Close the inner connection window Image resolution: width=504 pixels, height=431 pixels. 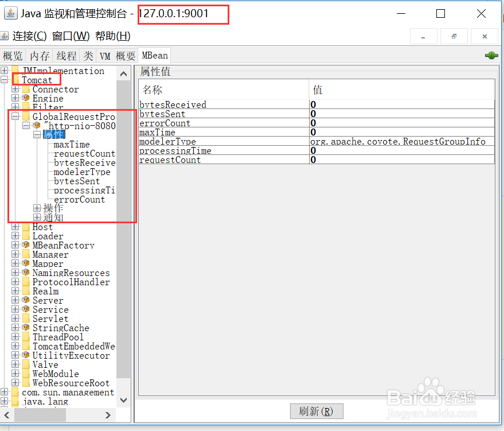[x=485, y=36]
